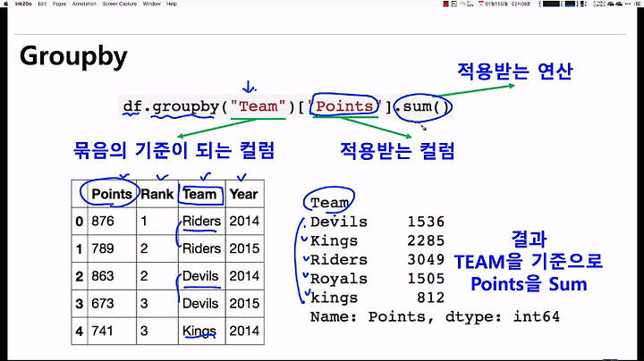This screenshot has height=361, width=644.
Task: Click the Team column header in table
Action: point(199,194)
